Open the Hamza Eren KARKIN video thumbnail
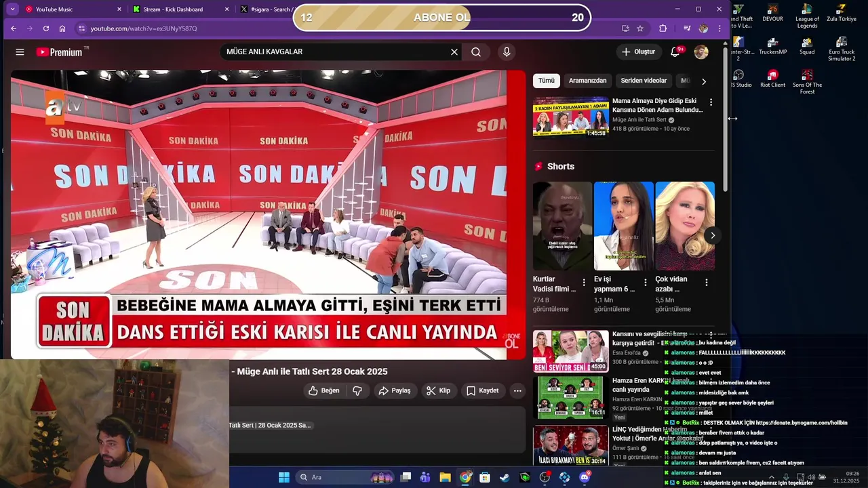This screenshot has height=488, width=868. coord(570,396)
